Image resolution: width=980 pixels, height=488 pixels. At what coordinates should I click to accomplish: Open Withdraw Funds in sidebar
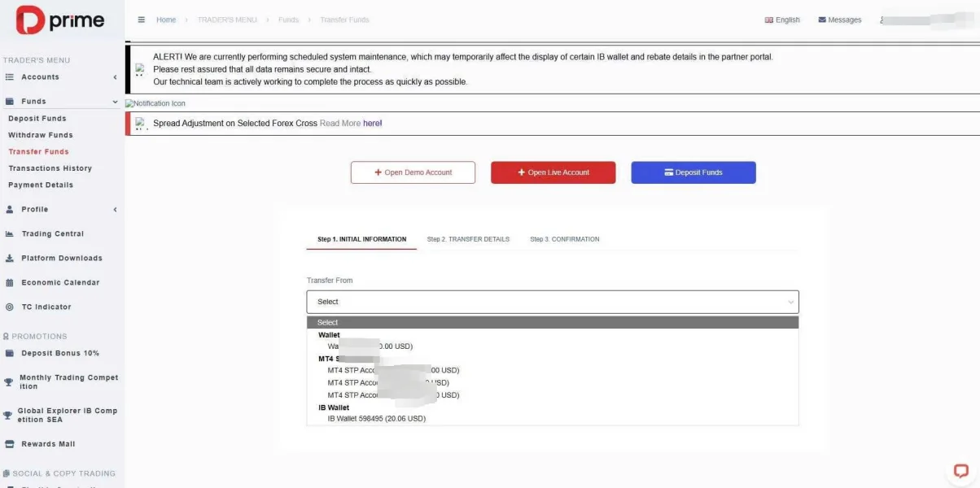pyautogui.click(x=41, y=135)
